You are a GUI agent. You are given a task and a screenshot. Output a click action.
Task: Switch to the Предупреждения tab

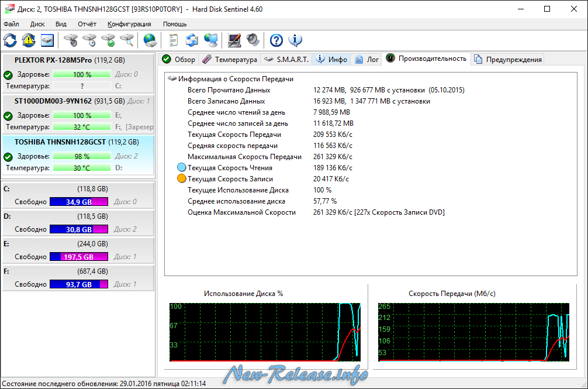tap(508, 59)
